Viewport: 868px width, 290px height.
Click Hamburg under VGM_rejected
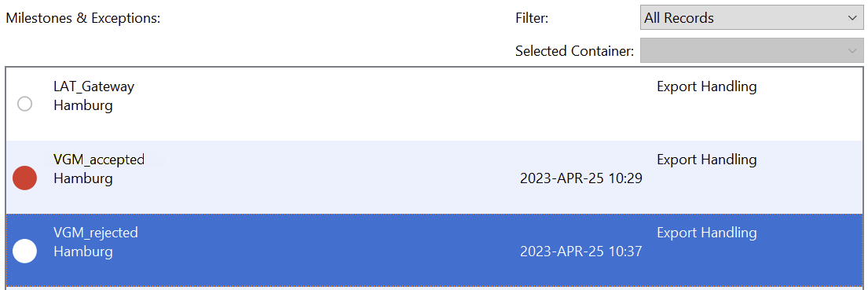pyautogui.click(x=83, y=251)
